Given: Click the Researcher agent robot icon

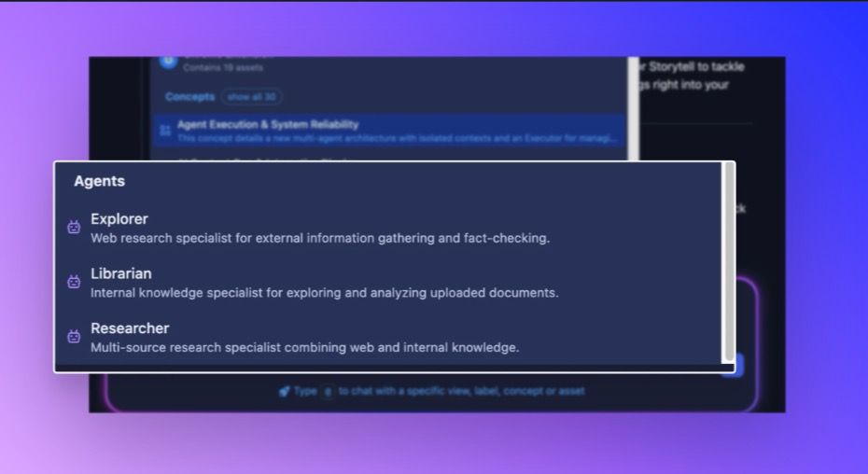Looking at the screenshot, I should (74, 337).
